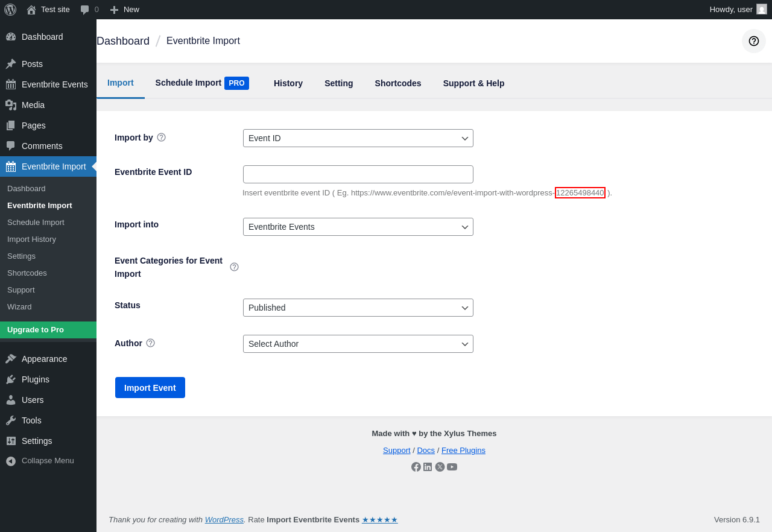Click the Test site name in the admin bar

55,9
